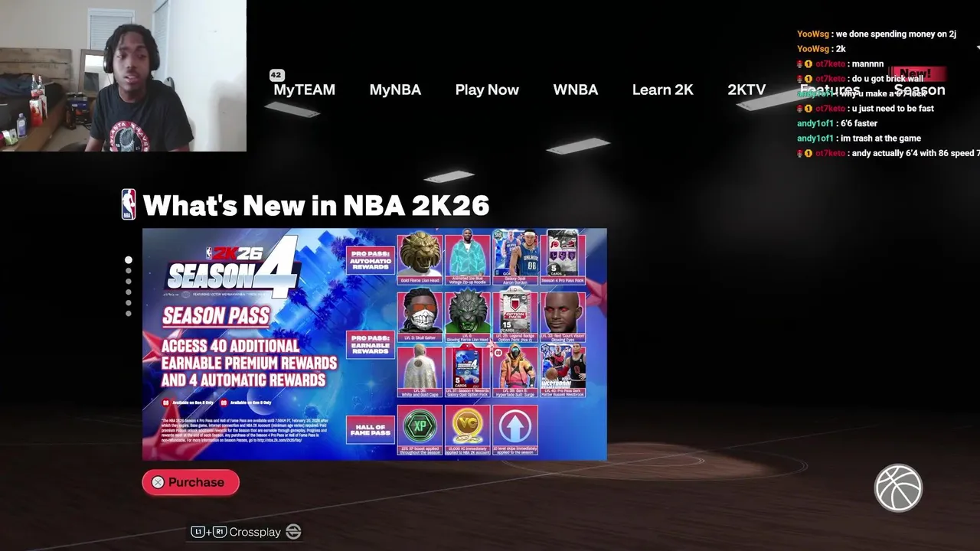The height and width of the screenshot is (551, 980).
Task: Click the Legend Badge Option Pack tile
Action: pyautogui.click(x=514, y=315)
